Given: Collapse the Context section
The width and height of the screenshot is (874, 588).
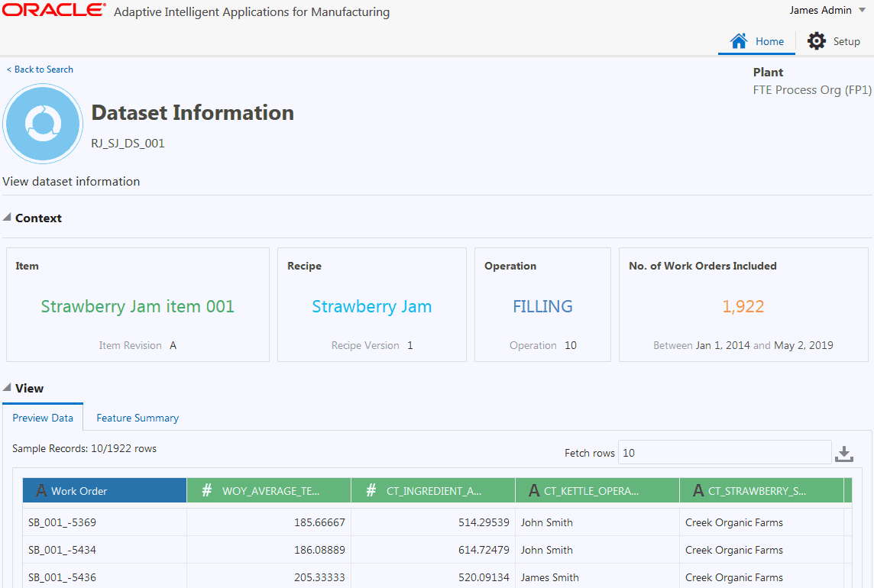Looking at the screenshot, I should [x=7, y=218].
